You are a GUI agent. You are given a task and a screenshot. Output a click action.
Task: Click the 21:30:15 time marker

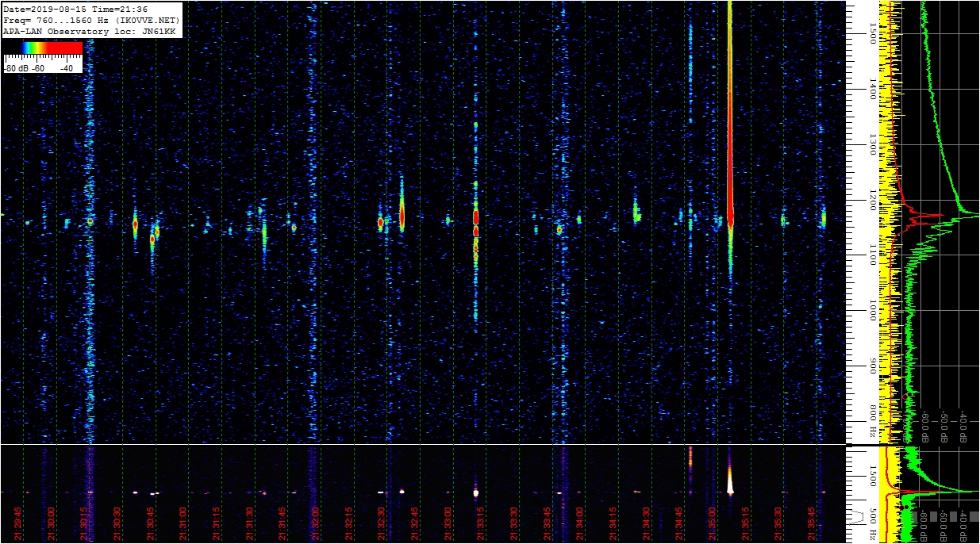(85, 524)
